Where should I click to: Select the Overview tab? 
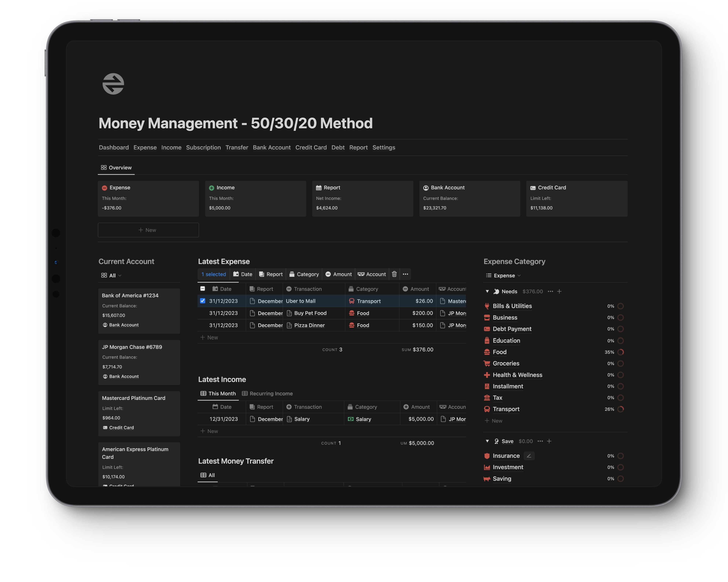(116, 168)
